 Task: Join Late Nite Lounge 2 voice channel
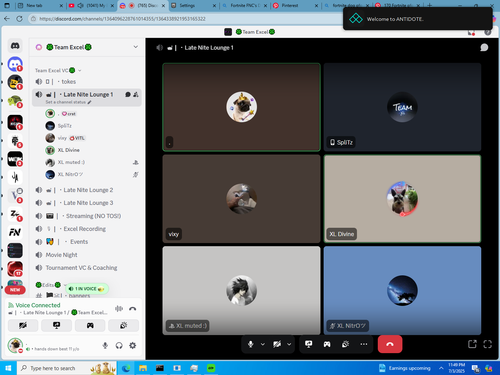click(x=87, y=190)
